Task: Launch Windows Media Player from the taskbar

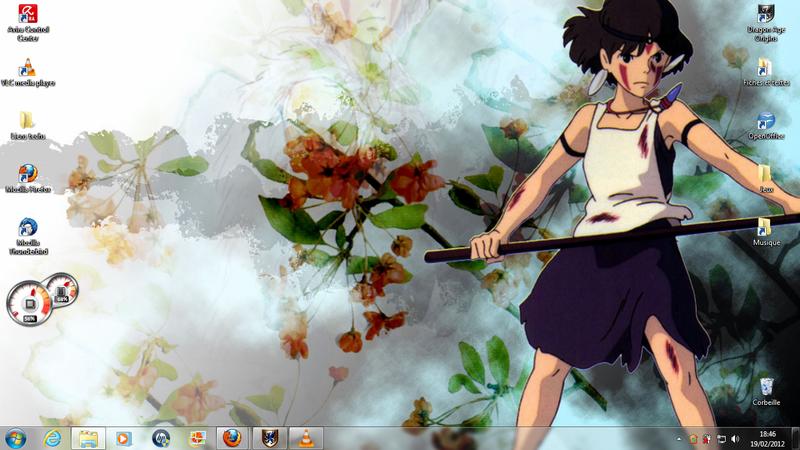Action: tap(123, 438)
